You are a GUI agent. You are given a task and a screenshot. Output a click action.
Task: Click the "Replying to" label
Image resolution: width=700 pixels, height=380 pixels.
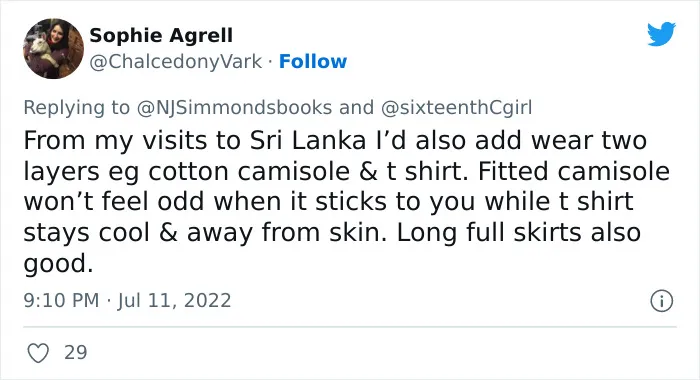76,108
